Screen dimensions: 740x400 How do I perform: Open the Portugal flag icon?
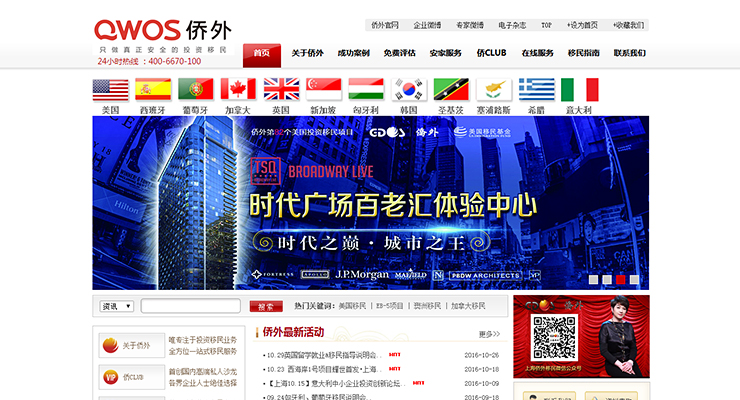[196, 90]
